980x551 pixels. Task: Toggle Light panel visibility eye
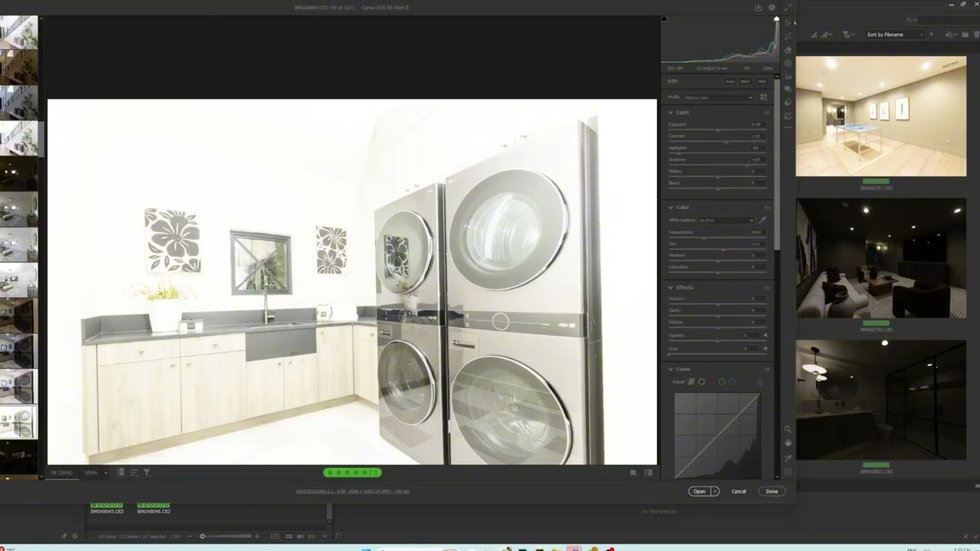coord(767,112)
